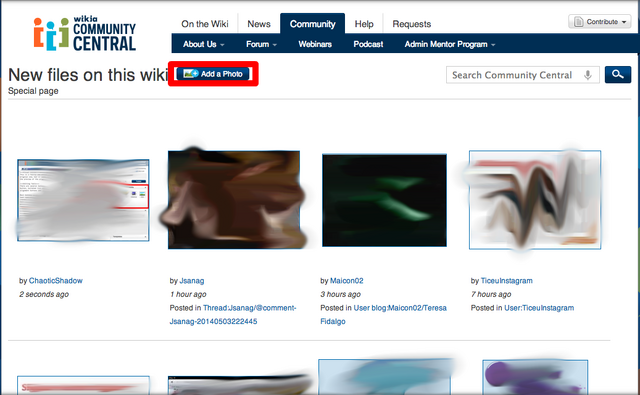Expand the Forum menu

click(261, 44)
